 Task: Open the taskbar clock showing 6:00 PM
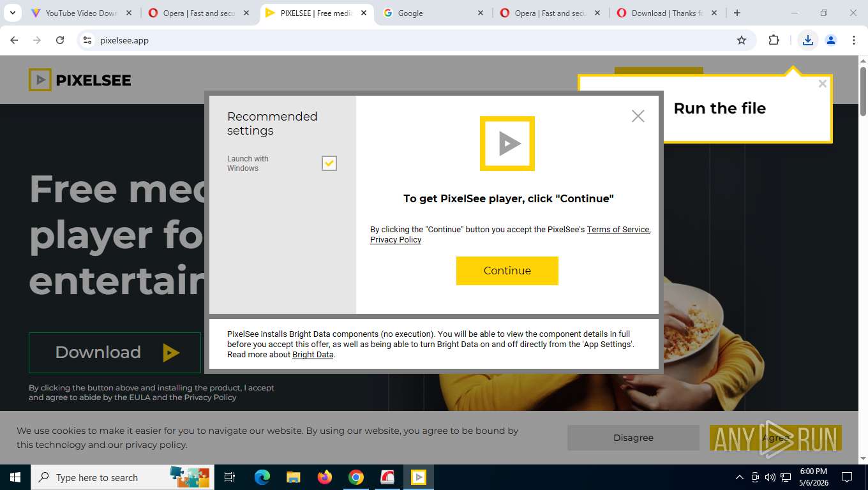(x=813, y=477)
